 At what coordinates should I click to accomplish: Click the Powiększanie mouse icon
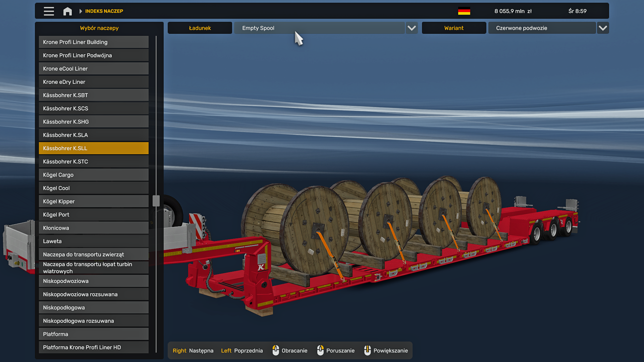coord(367,350)
